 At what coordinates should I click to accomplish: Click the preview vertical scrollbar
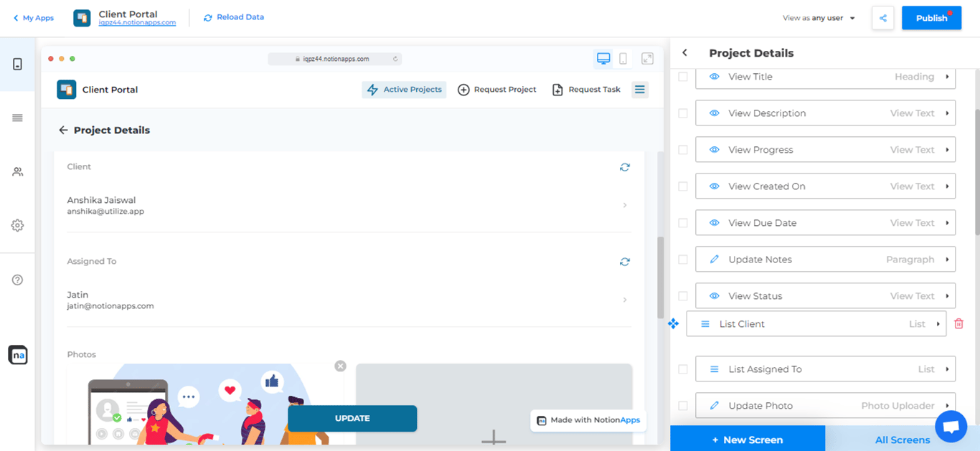pyautogui.click(x=661, y=278)
